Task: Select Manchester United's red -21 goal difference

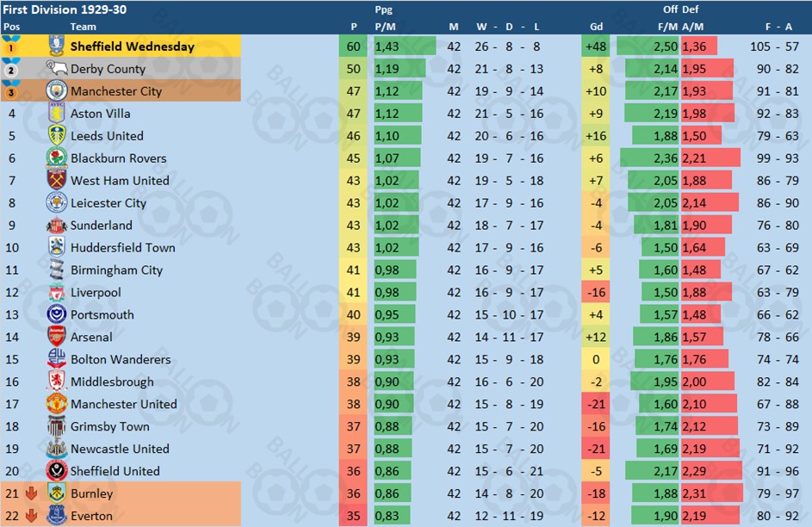Action: click(596, 404)
